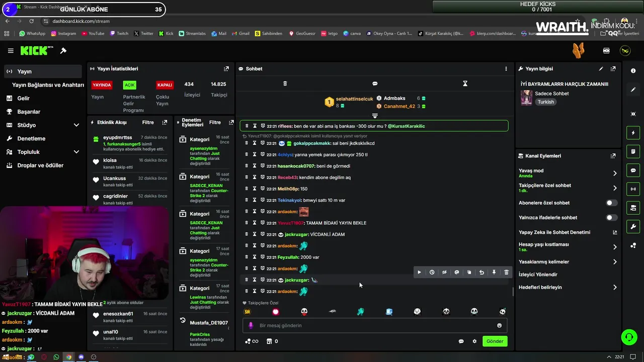Viewport: 644px width, 362px height.
Task: Click the Kick logo at top left
Action: (x=37, y=51)
